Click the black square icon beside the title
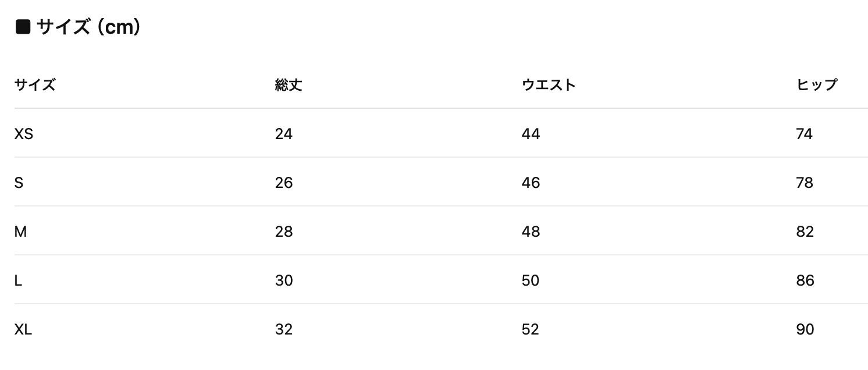This screenshot has height=370, width=868. (x=23, y=27)
